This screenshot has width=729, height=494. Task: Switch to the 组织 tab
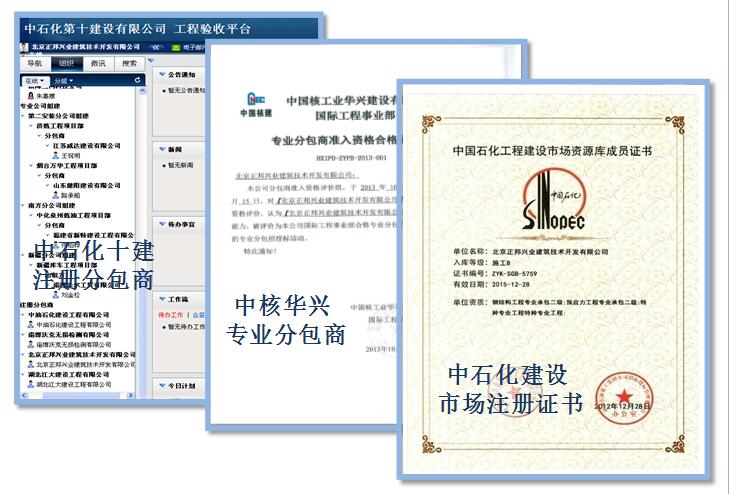click(x=66, y=63)
